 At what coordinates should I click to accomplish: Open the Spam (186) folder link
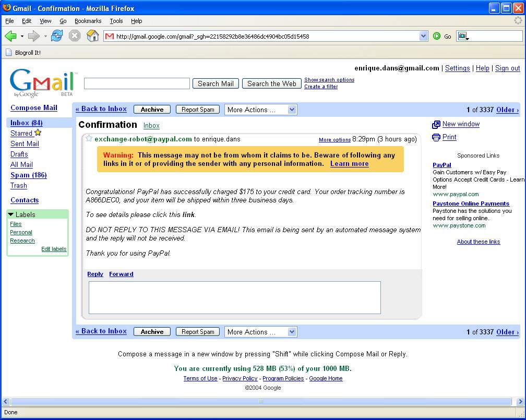29,175
